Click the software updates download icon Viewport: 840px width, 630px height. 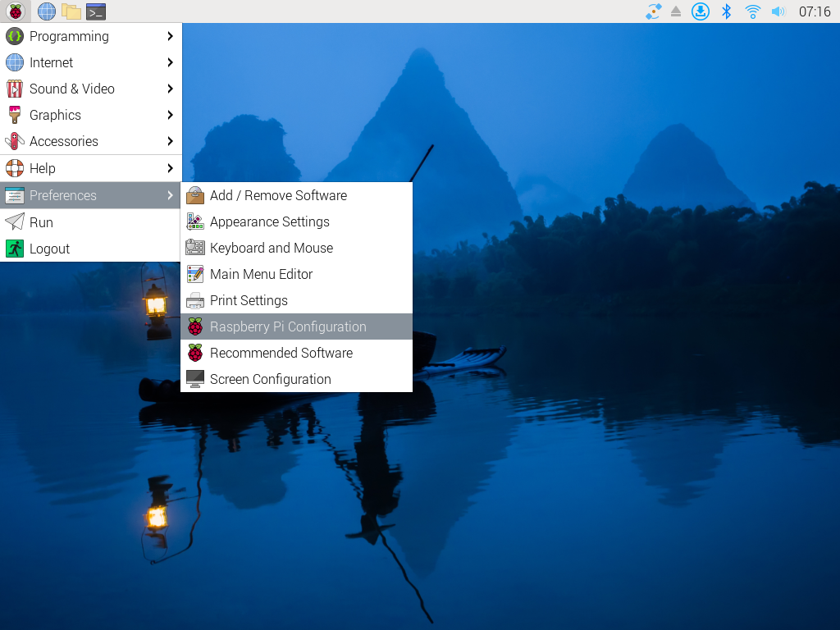(700, 11)
